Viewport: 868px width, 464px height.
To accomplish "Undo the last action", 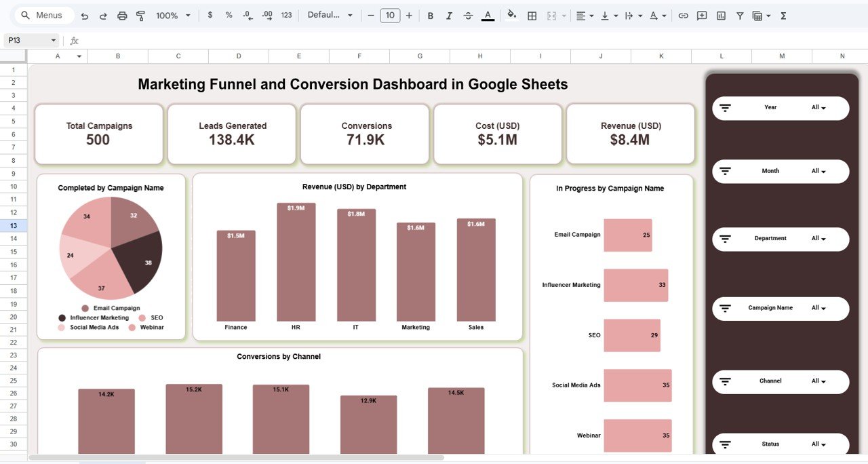I will [85, 15].
